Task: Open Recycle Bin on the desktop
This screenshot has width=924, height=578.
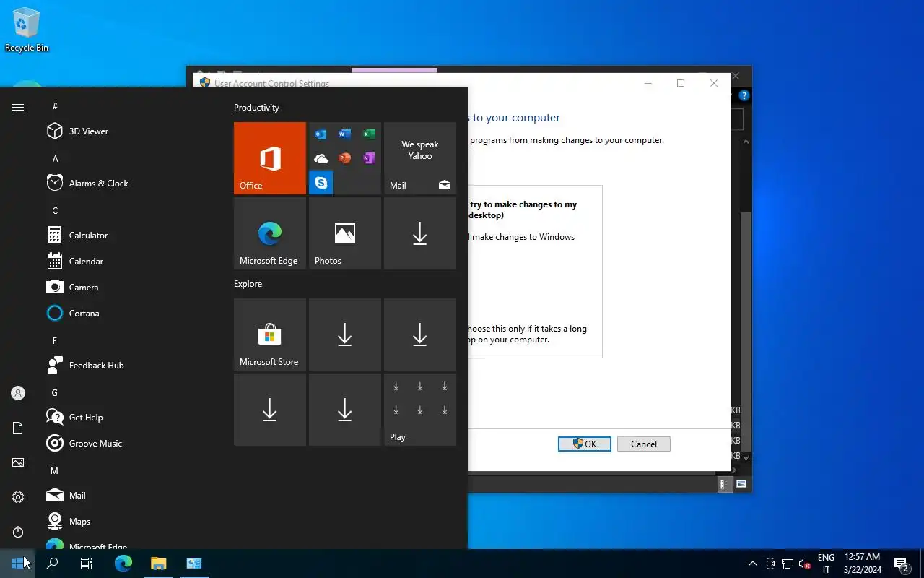Action: coord(27,30)
